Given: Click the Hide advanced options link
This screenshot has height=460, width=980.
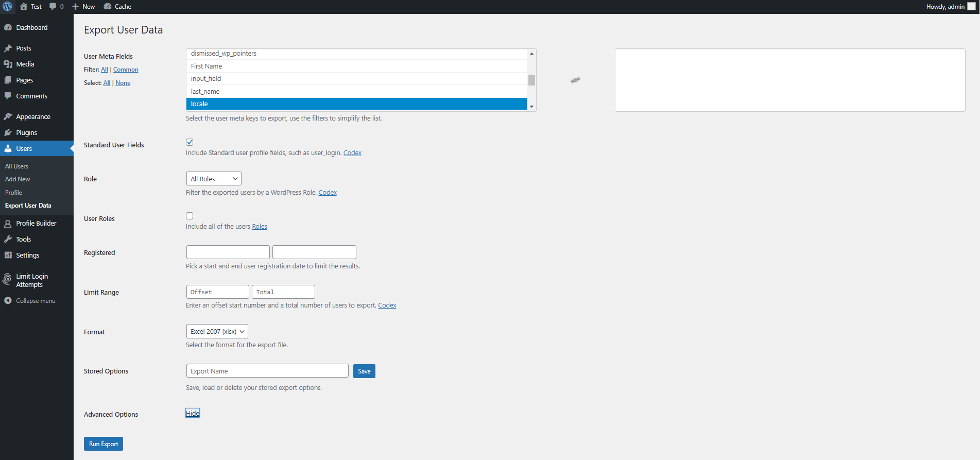Looking at the screenshot, I should click(193, 413).
